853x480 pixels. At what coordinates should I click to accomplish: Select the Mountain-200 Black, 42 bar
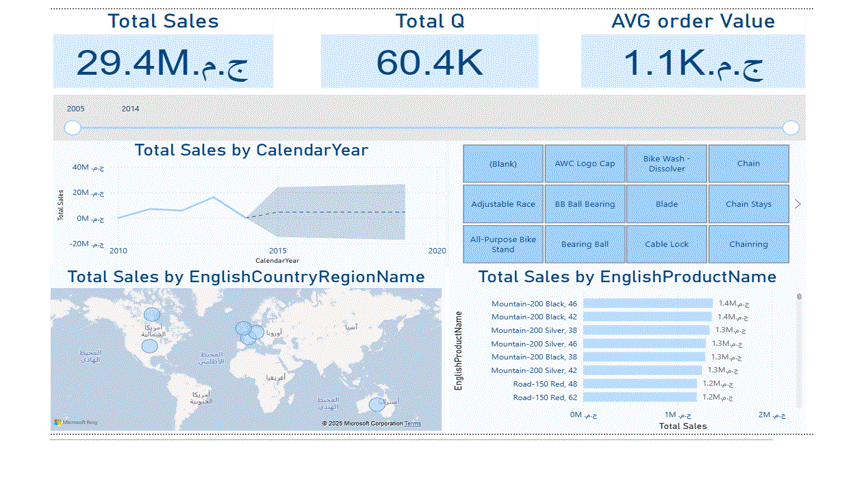[647, 317]
